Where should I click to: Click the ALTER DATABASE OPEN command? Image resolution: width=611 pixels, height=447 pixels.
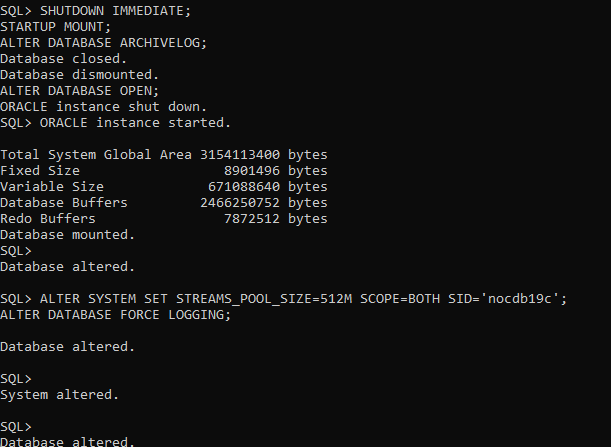83,91
